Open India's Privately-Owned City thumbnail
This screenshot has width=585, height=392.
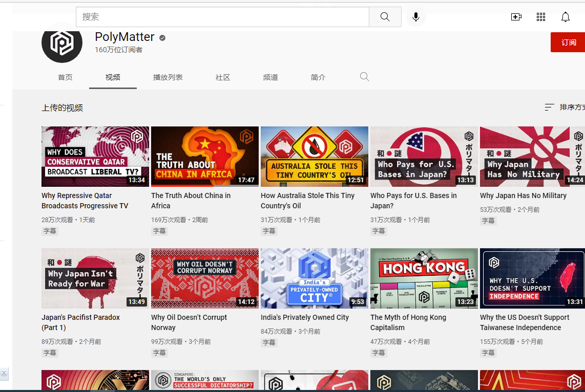pyautogui.click(x=315, y=278)
